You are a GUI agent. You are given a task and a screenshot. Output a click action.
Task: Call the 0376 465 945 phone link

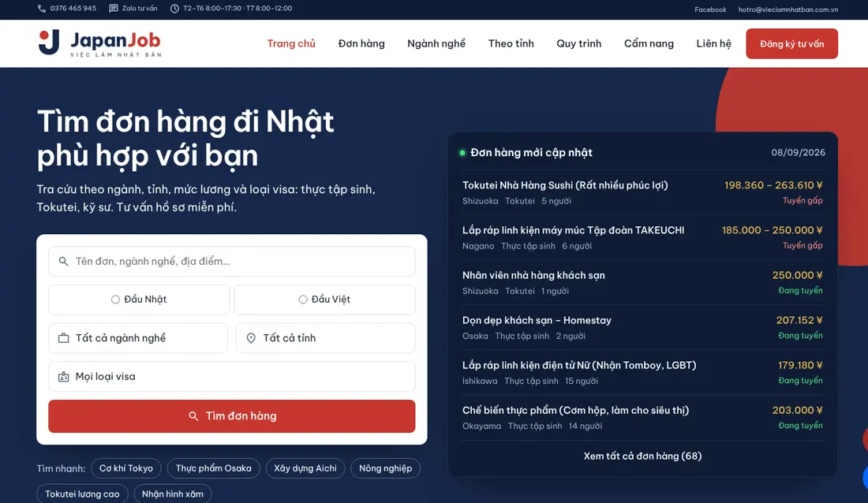[67, 9]
